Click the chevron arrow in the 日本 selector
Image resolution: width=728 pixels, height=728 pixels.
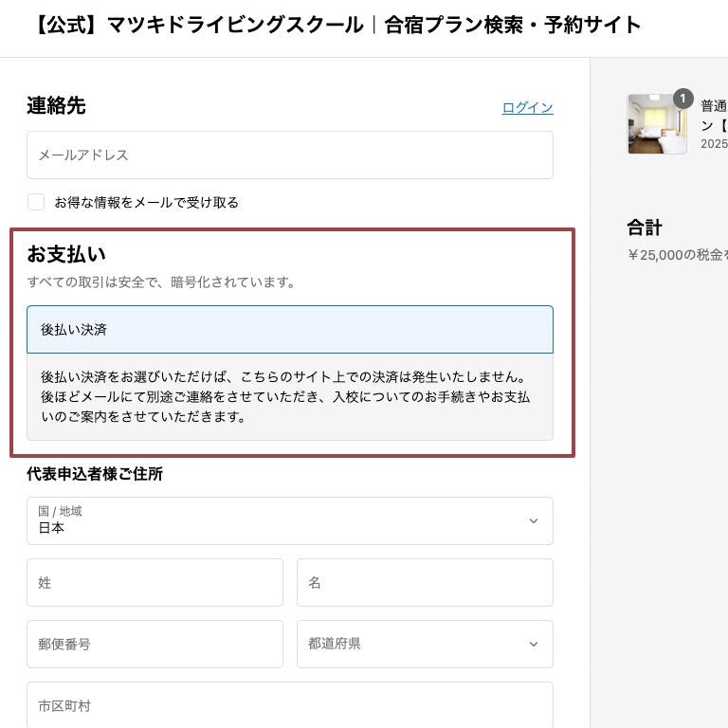(534, 521)
